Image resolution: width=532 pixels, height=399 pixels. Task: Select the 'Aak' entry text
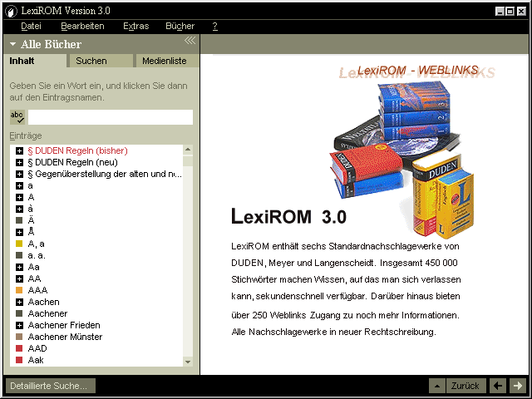36,360
